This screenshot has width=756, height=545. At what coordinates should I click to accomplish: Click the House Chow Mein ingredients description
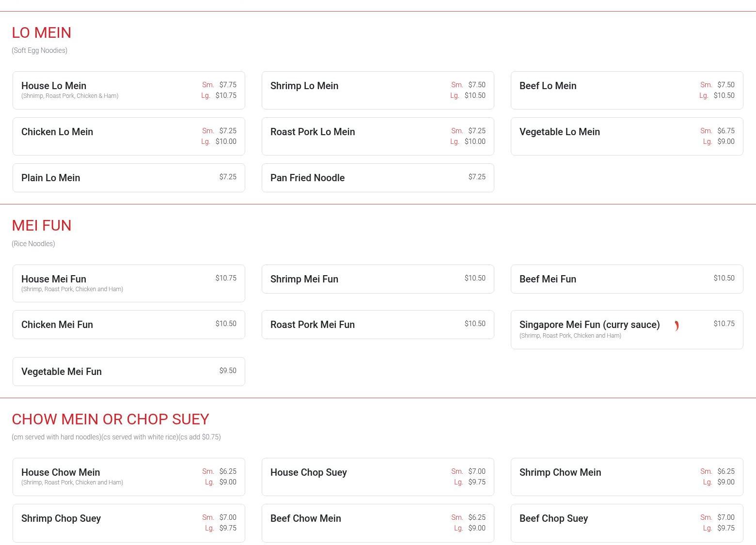[72, 483]
